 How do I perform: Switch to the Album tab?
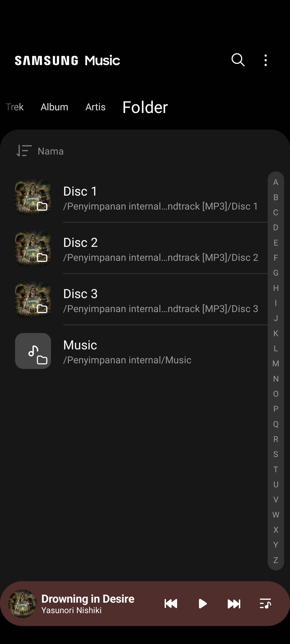point(55,107)
